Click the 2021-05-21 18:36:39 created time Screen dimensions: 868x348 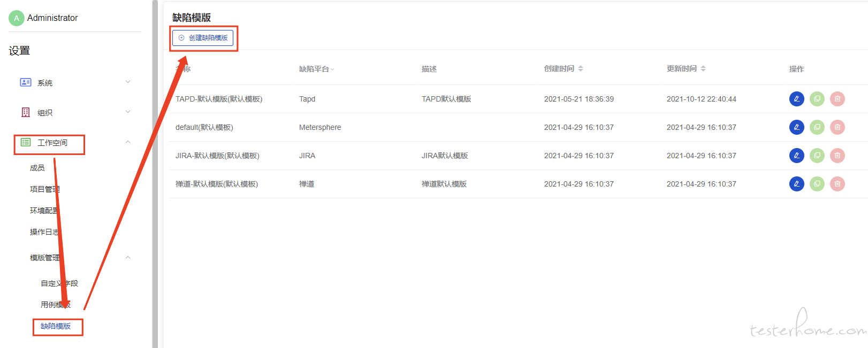point(579,99)
